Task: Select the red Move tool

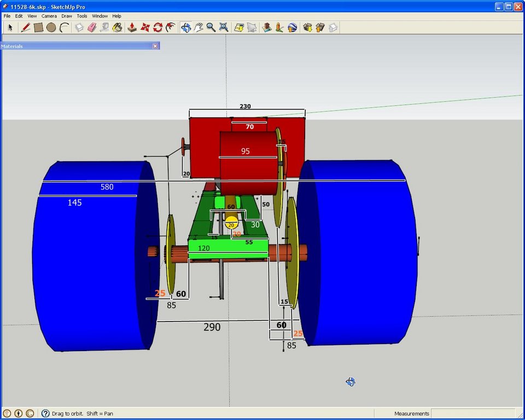Action: tap(145, 27)
